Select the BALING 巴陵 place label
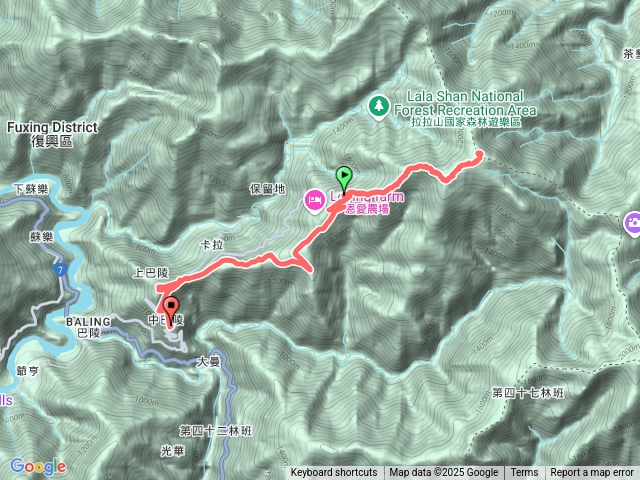The height and width of the screenshot is (480, 640). tap(88, 327)
